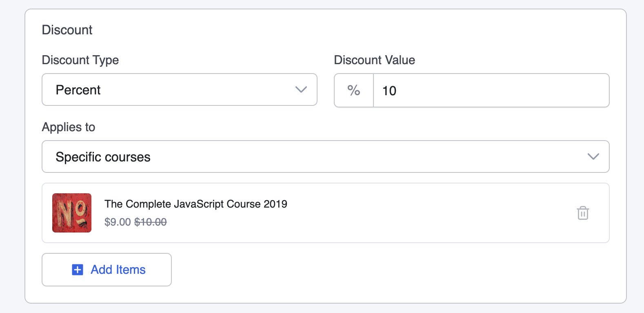Viewport: 644px width, 313px height.
Task: Click the Applies to label
Action: pos(69,127)
